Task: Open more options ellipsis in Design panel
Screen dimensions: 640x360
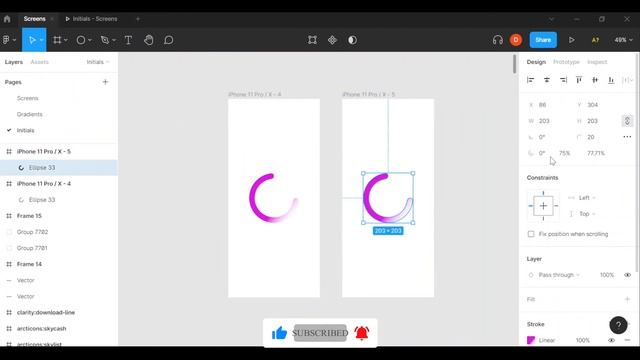Action: tap(627, 137)
